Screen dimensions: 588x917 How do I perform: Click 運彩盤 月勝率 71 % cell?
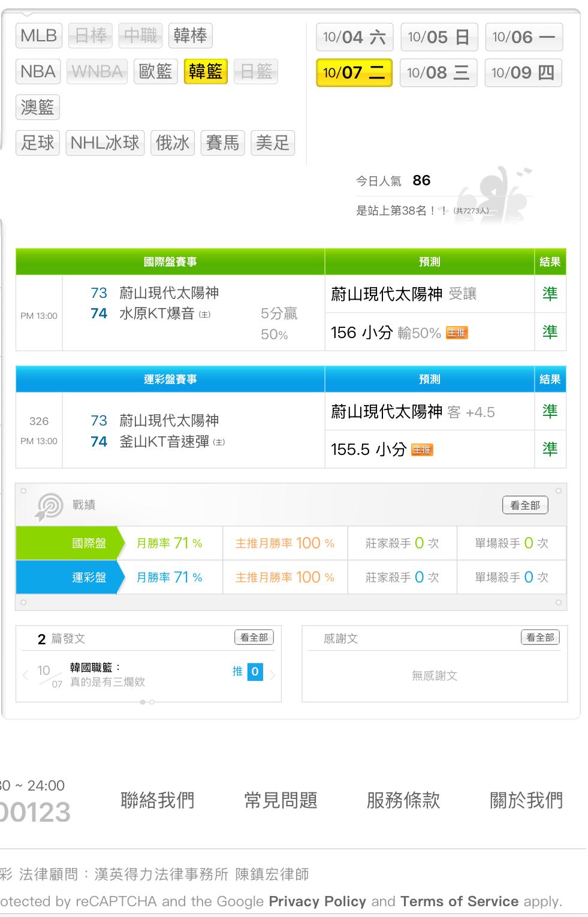[170, 577]
